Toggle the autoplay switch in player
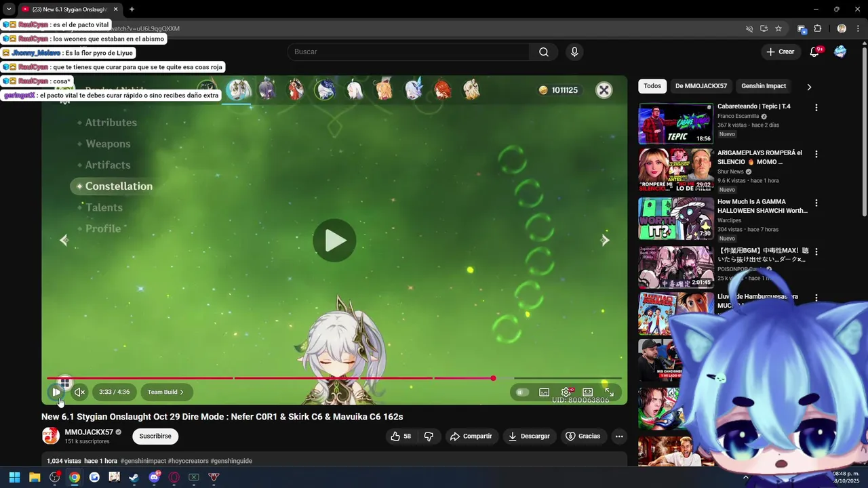This screenshot has width=868, height=488. pyautogui.click(x=522, y=392)
